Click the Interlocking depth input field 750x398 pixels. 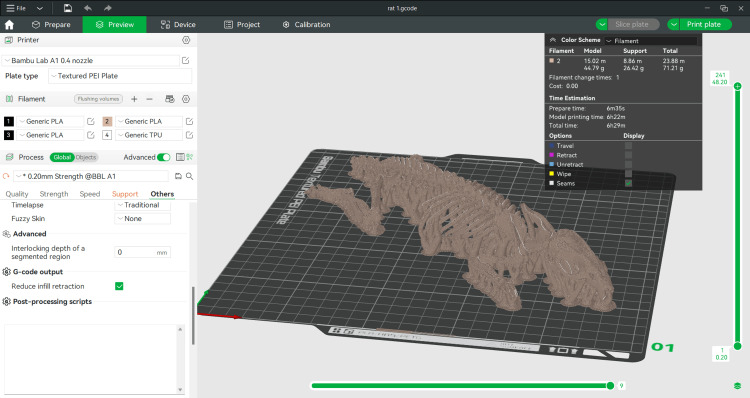(143, 252)
